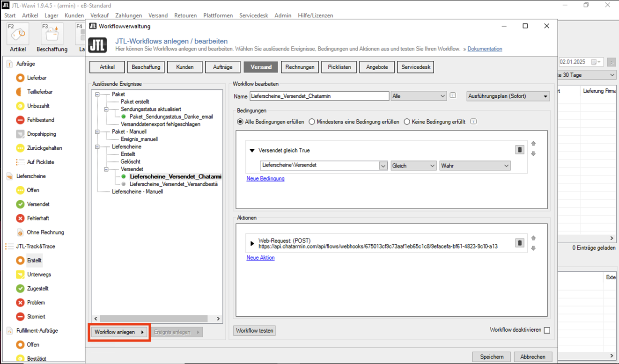Select Zugestellt under JTL-Track&Trace
The height and width of the screenshot is (364, 619).
point(20,288)
